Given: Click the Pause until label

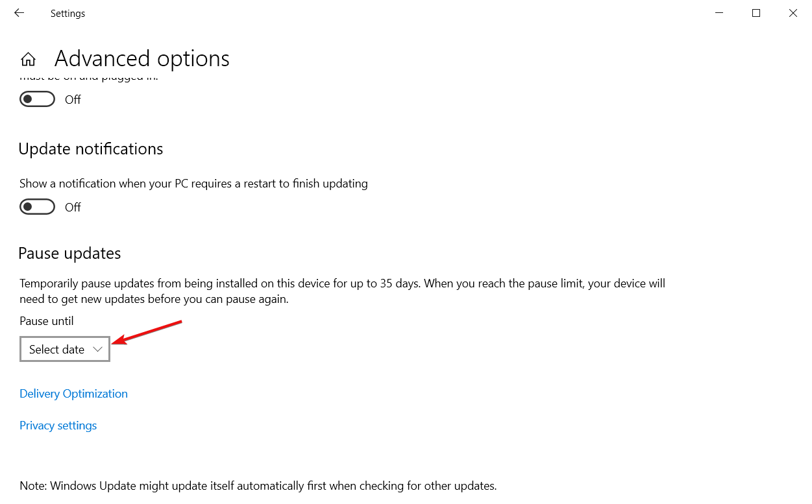Looking at the screenshot, I should 47,321.
